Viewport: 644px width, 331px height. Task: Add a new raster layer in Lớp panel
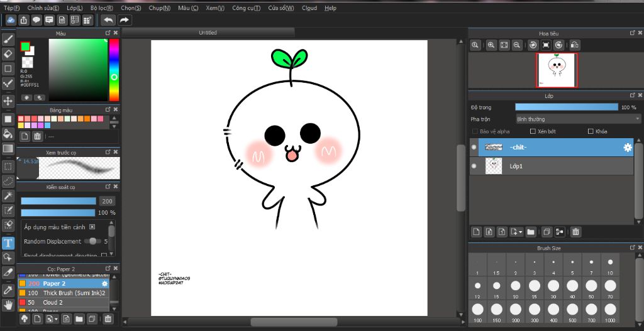click(x=476, y=232)
